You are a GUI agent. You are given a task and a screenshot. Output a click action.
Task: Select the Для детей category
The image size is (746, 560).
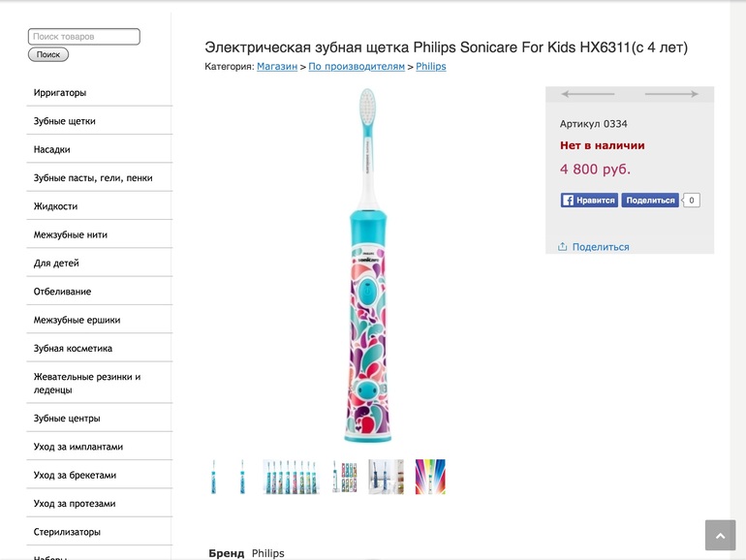click(x=56, y=264)
